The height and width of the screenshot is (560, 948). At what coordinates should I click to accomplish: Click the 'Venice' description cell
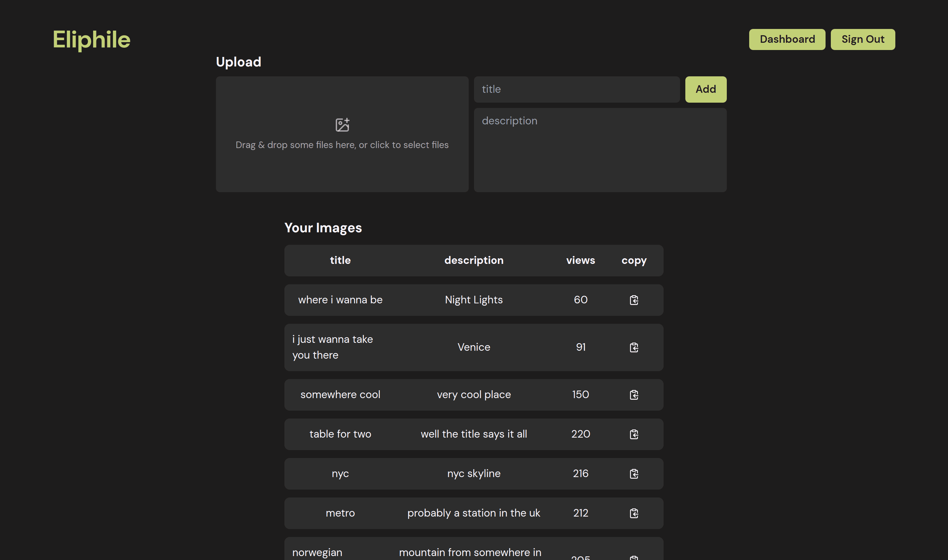coord(474,347)
